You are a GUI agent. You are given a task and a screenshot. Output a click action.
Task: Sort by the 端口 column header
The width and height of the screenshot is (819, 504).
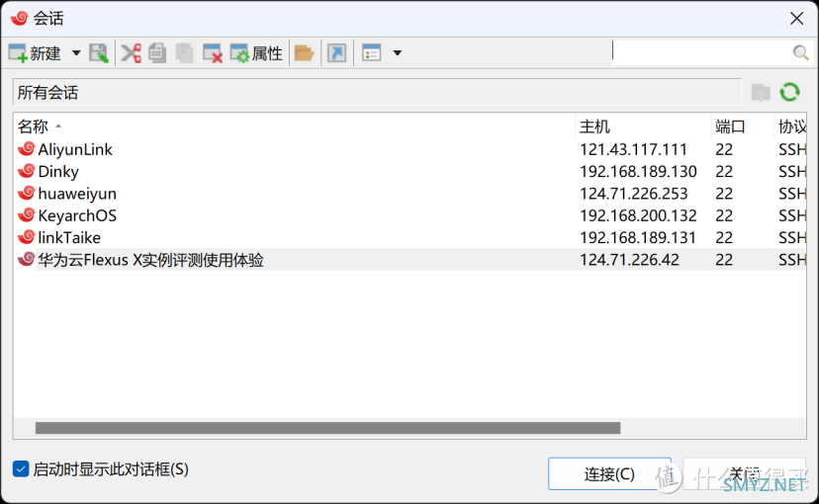pyautogui.click(x=742, y=126)
